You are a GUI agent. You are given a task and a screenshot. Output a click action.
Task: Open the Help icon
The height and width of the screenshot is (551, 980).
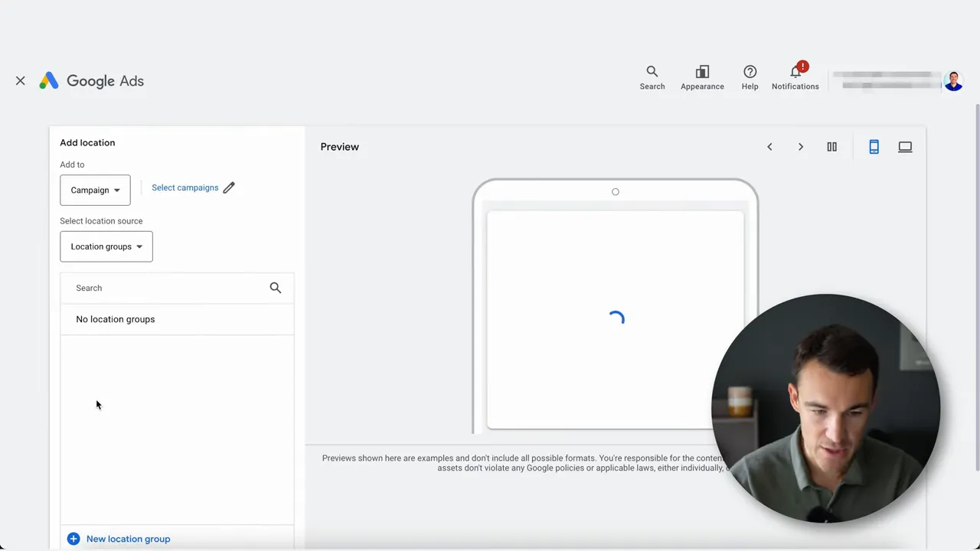750,77
